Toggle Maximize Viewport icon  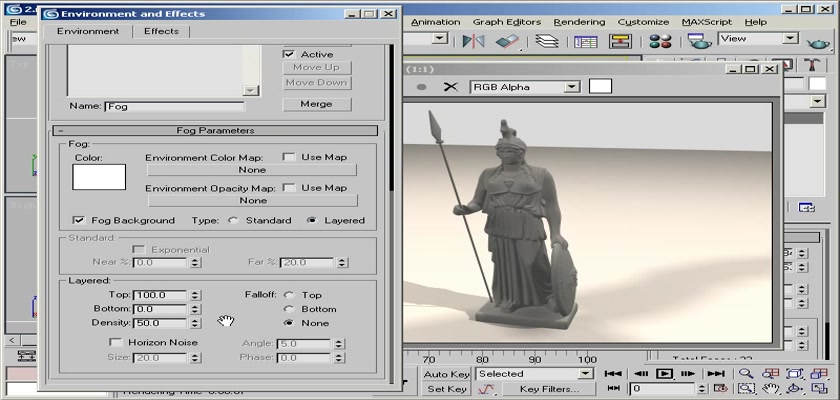[820, 388]
